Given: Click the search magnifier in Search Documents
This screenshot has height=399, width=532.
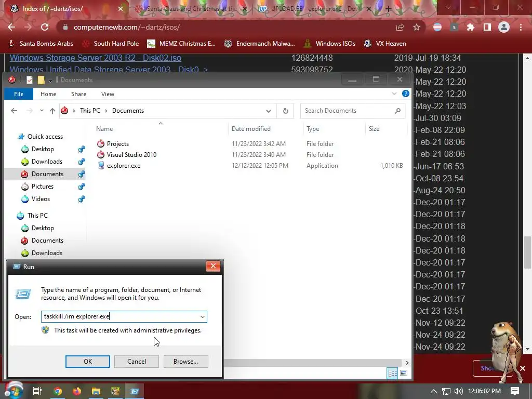Looking at the screenshot, I should [397, 111].
